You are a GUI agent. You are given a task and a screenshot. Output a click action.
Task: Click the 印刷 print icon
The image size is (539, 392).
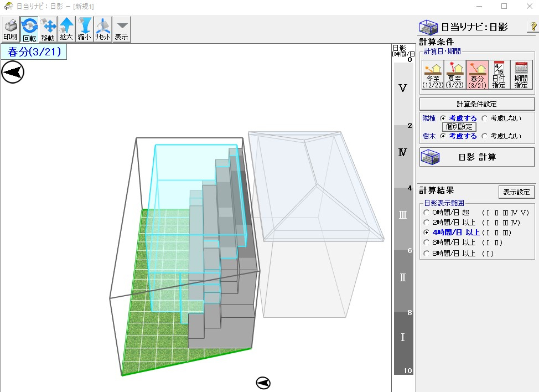(x=11, y=29)
